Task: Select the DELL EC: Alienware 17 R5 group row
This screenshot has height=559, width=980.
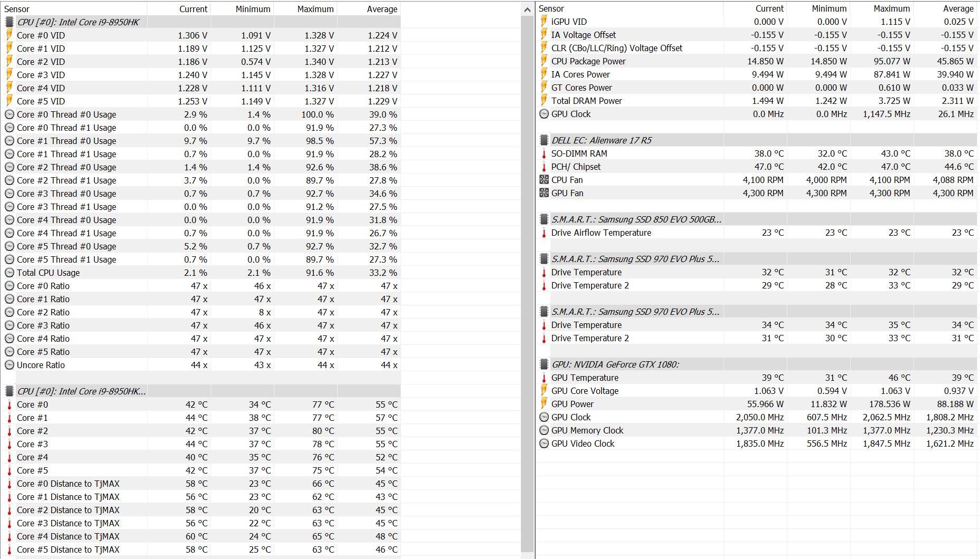Action: click(757, 140)
